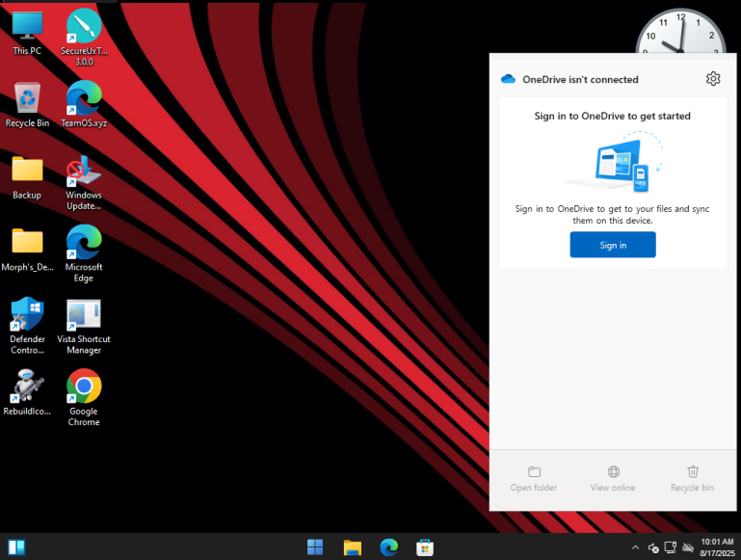Select the TeamOS.xyz Edge shortcut
This screenshot has width=741, height=560.
click(84, 105)
